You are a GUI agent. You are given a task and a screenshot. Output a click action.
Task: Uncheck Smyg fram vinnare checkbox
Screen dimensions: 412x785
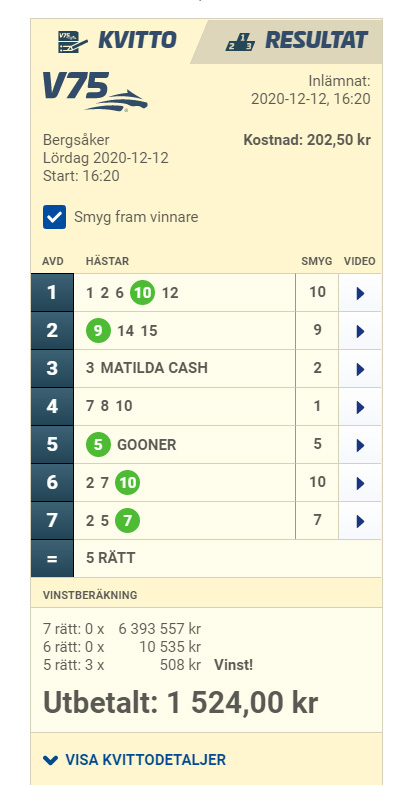pos(55,217)
